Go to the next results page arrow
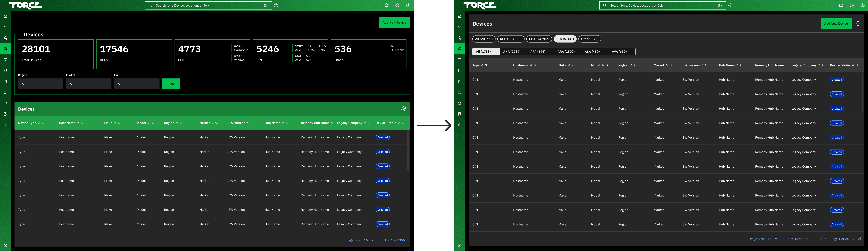 pyautogui.click(x=853, y=239)
